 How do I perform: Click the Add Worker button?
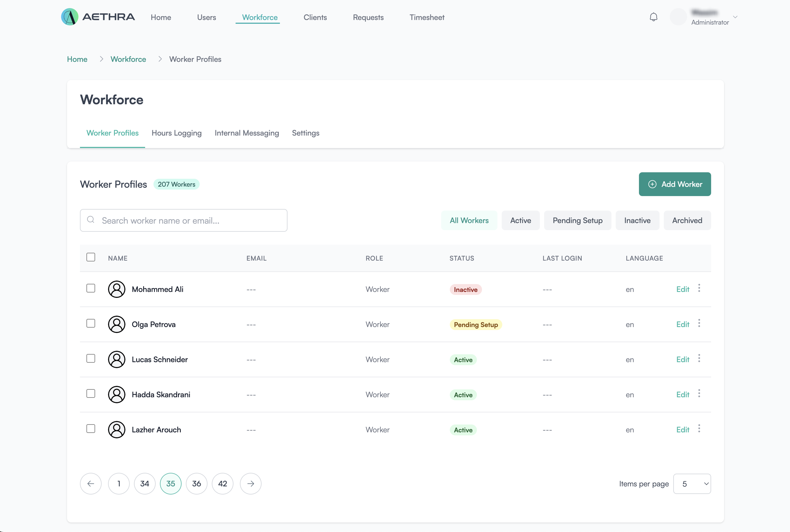click(675, 184)
